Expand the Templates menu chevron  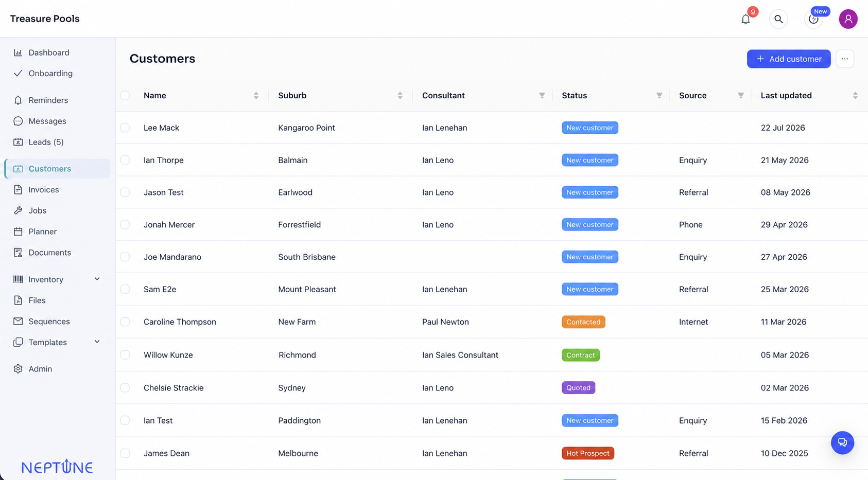coord(97,342)
